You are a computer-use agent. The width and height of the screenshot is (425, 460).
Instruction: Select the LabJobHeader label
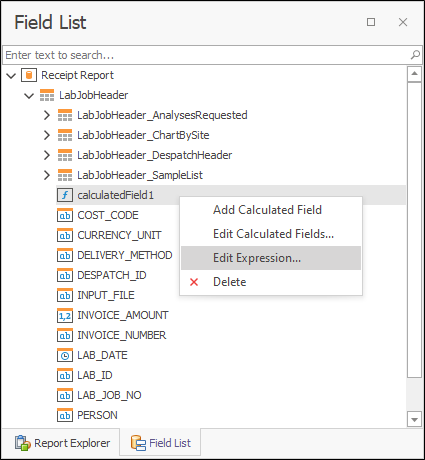(x=94, y=95)
